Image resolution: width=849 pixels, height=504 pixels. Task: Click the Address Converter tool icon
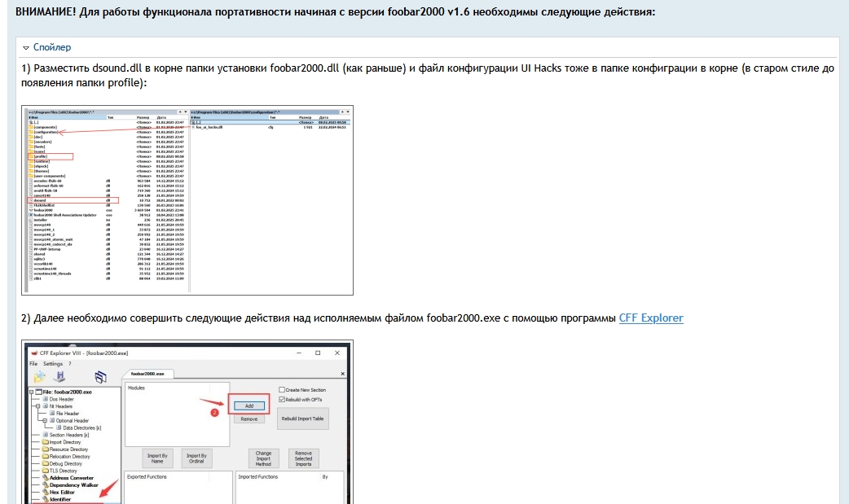click(x=46, y=477)
